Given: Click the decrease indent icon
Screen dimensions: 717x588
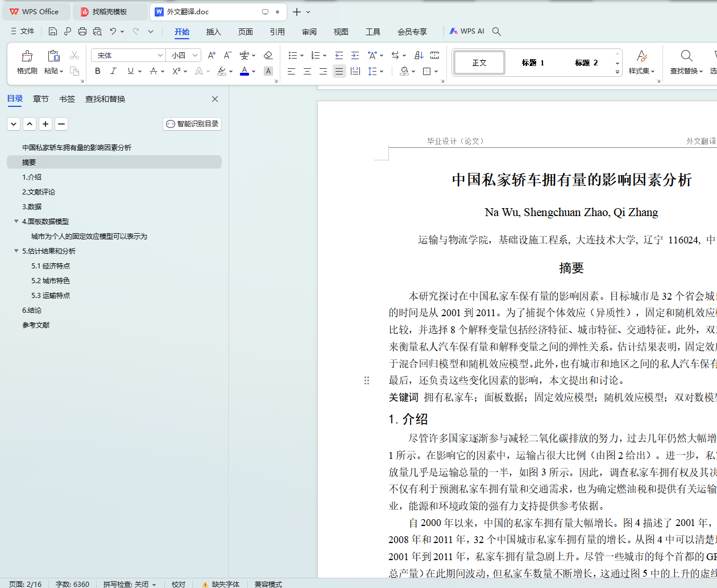Looking at the screenshot, I should tap(339, 55).
